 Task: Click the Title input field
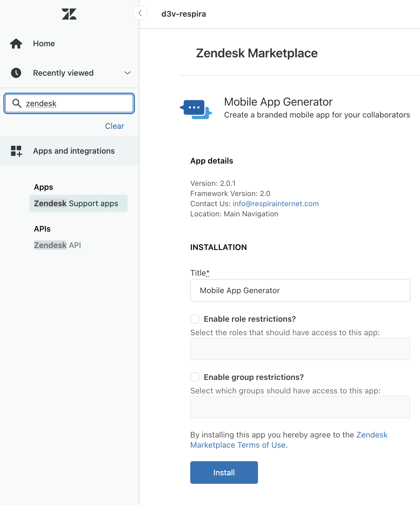click(300, 290)
